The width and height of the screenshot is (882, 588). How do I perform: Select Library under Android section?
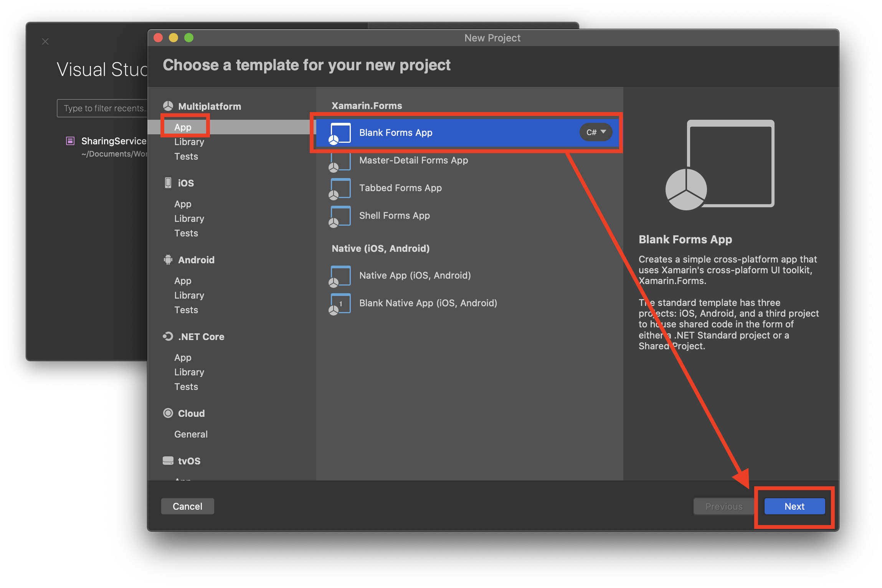click(x=189, y=295)
